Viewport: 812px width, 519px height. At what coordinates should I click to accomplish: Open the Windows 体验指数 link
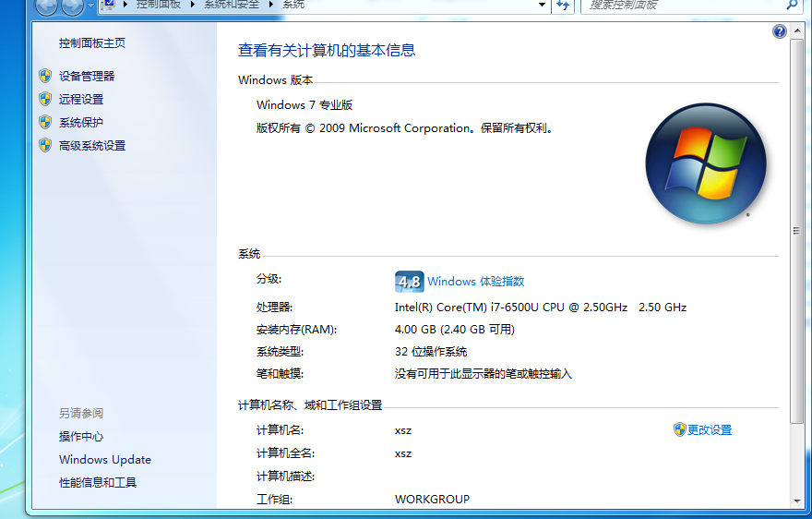tap(475, 282)
